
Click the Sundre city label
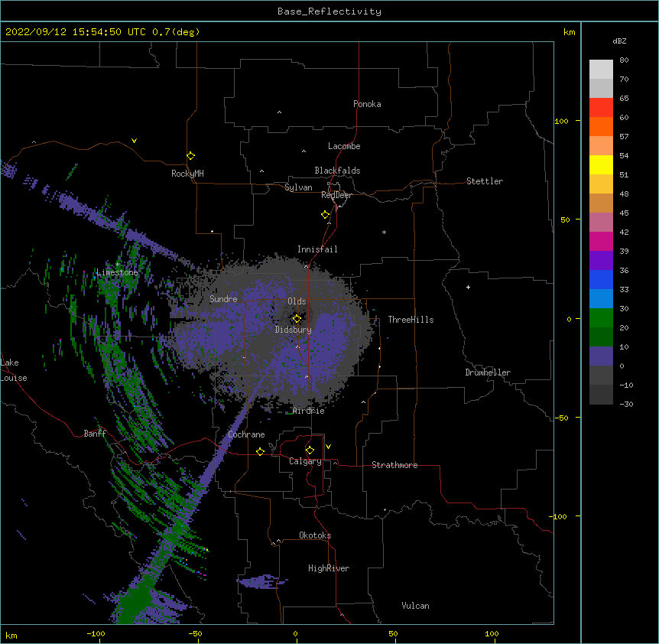tap(223, 299)
